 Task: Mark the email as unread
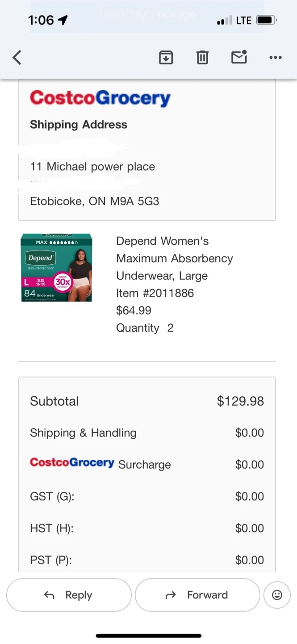[239, 57]
